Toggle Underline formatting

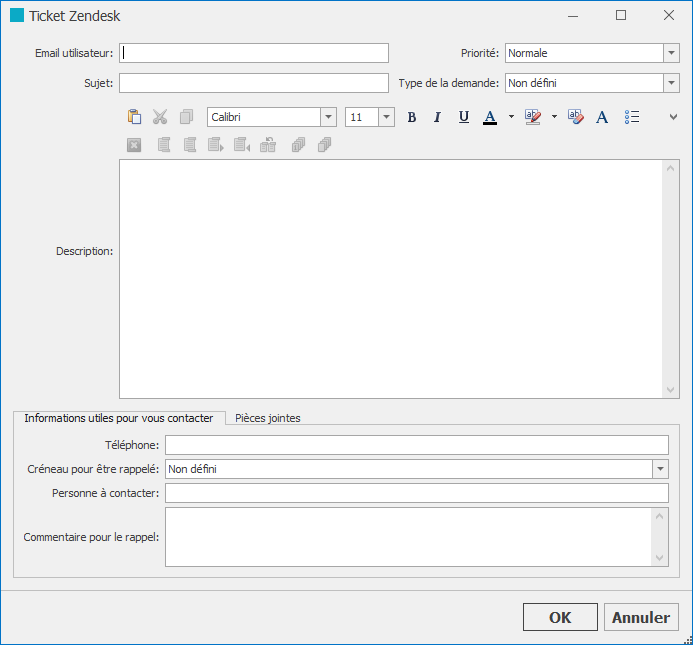click(x=464, y=117)
